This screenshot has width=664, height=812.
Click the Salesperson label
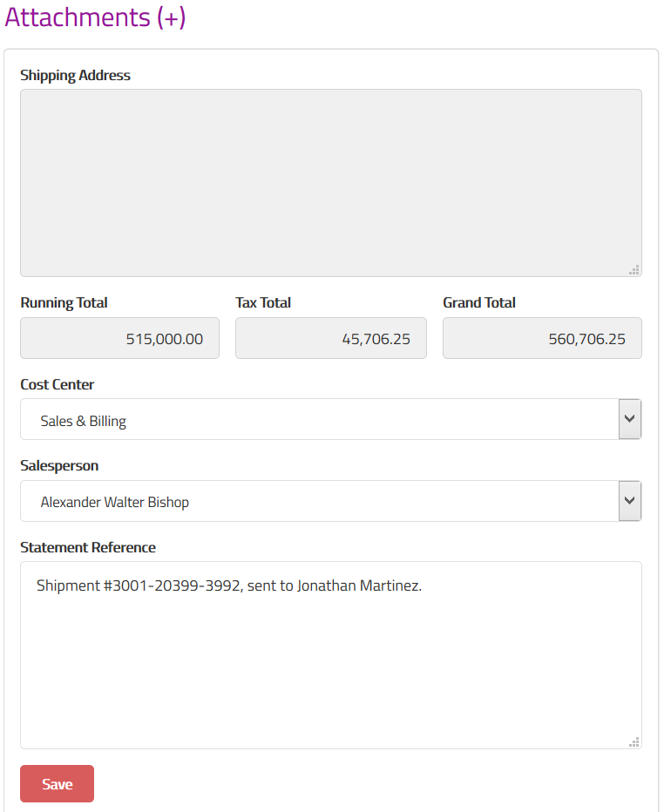coord(59,465)
